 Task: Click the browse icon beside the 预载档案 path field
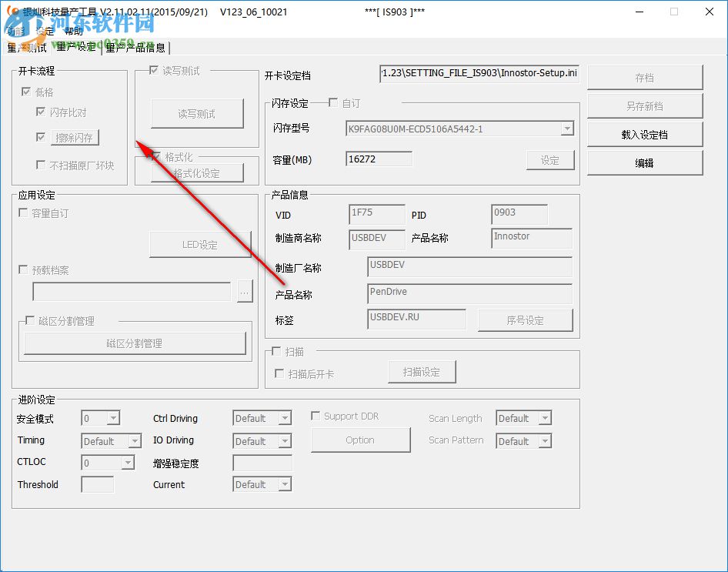click(x=245, y=291)
